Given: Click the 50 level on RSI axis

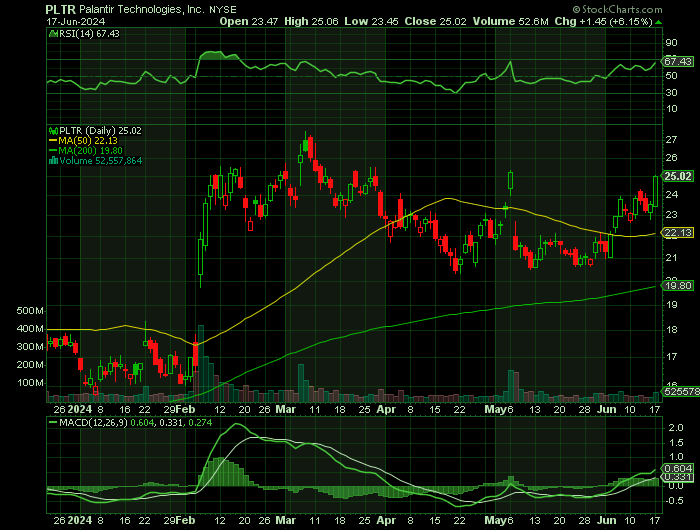Looking at the screenshot, I should point(671,76).
